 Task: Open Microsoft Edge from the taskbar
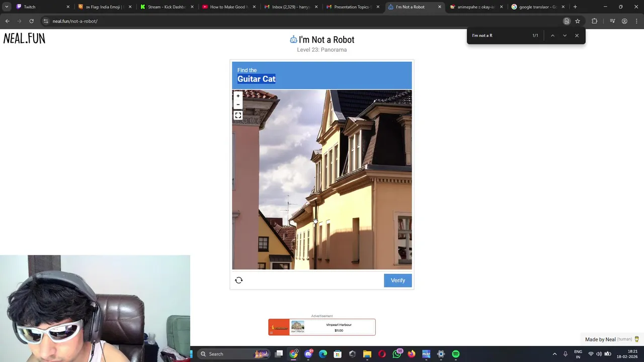click(323, 354)
